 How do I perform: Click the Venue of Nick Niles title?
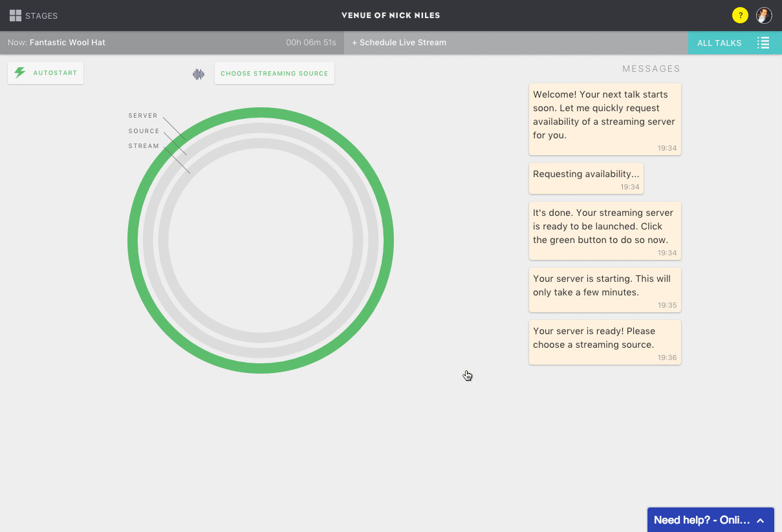pos(391,16)
